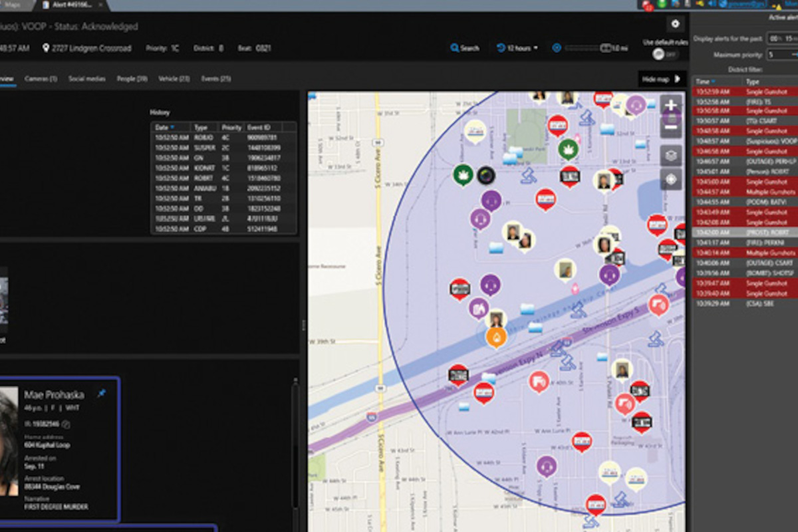This screenshot has height=532, width=798.
Task: Click the settings gear above the map
Action: click(x=676, y=23)
